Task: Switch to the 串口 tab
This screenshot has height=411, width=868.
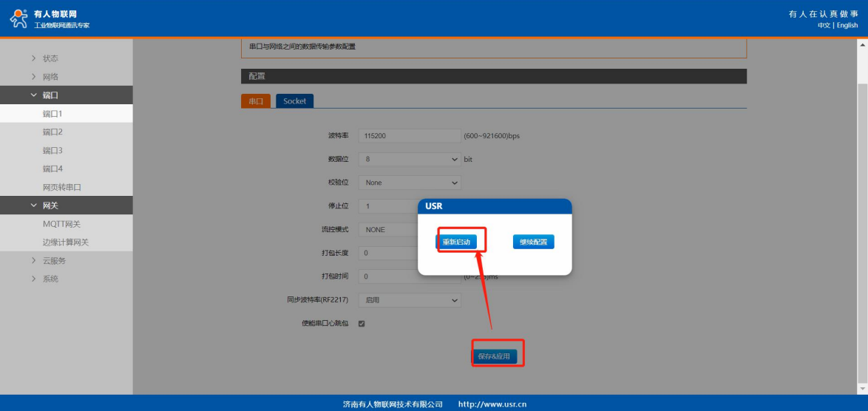Action: click(256, 101)
